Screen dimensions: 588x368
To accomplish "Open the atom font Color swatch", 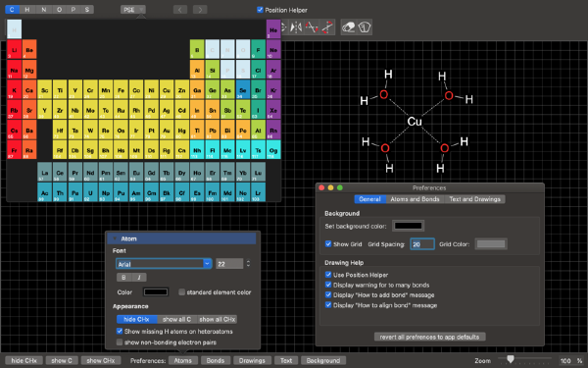I will pyautogui.click(x=156, y=291).
